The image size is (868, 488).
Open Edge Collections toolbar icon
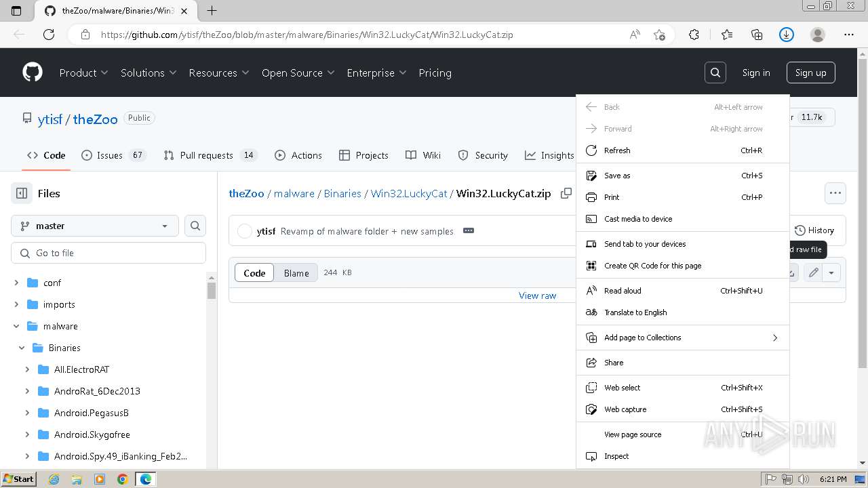tap(757, 35)
